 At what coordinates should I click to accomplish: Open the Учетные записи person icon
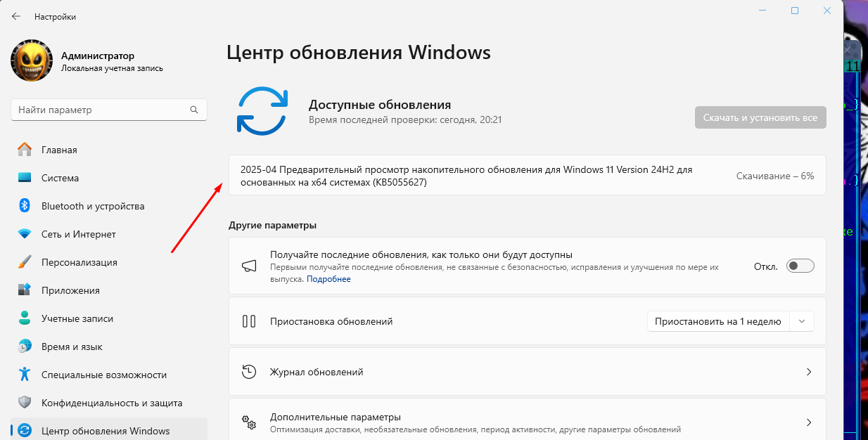(25, 318)
